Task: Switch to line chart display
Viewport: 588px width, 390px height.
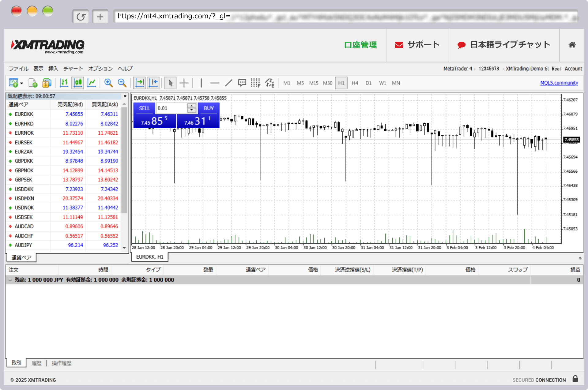Action: coord(91,83)
